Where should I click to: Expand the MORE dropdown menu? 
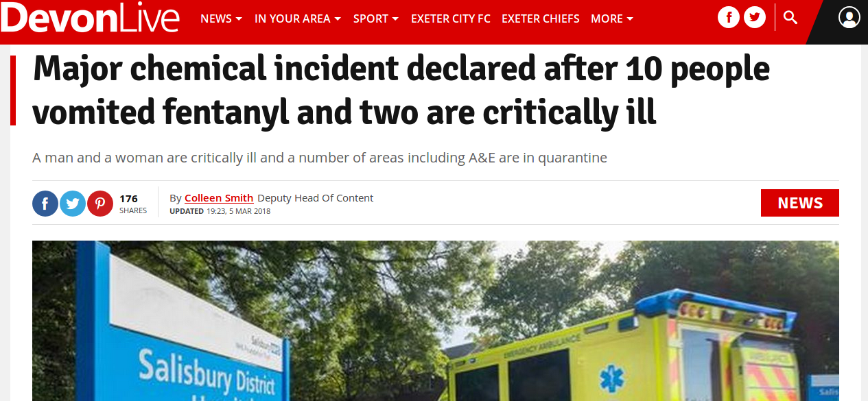(x=612, y=19)
